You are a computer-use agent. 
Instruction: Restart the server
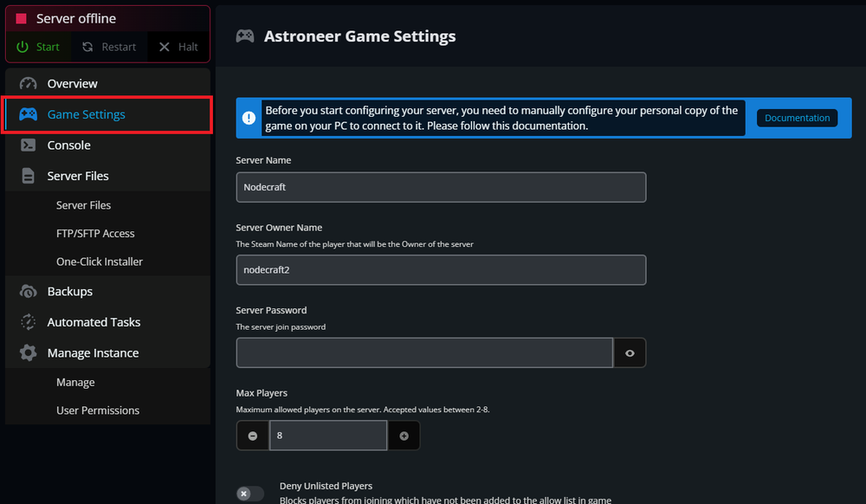point(109,47)
